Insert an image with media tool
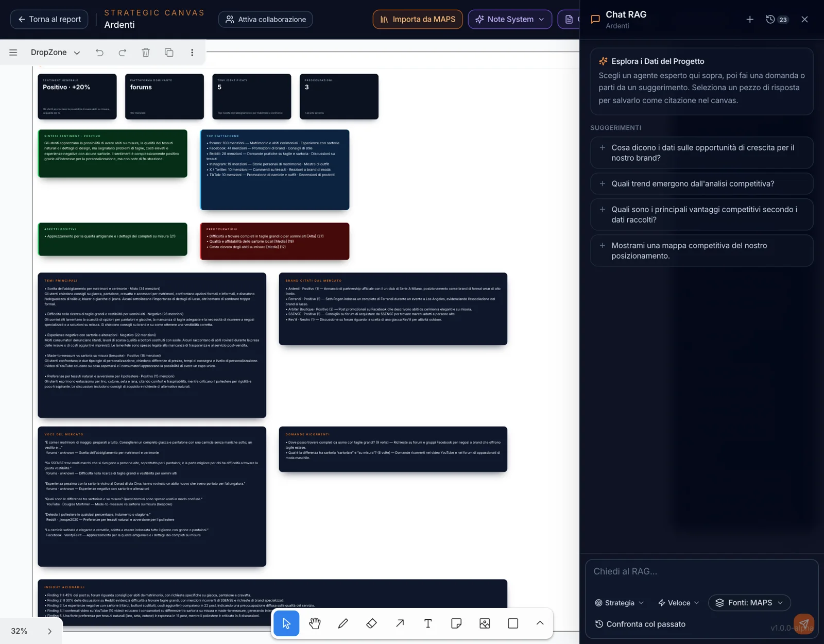 pyautogui.click(x=485, y=623)
